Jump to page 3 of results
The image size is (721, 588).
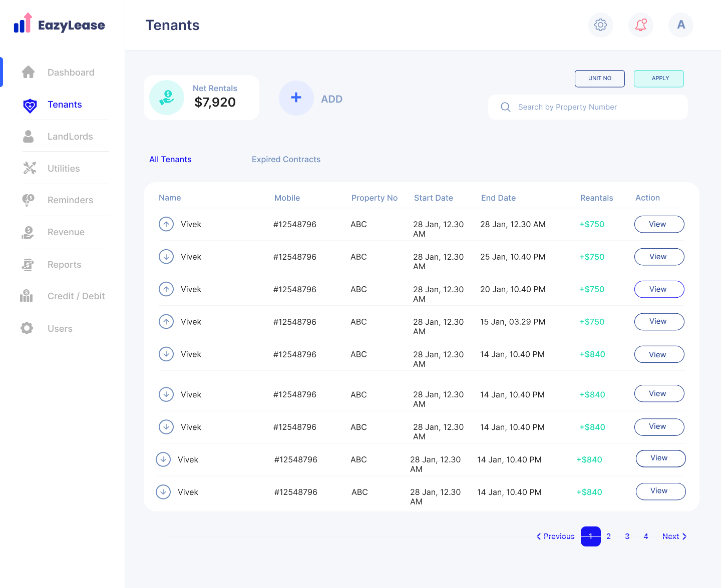click(627, 536)
